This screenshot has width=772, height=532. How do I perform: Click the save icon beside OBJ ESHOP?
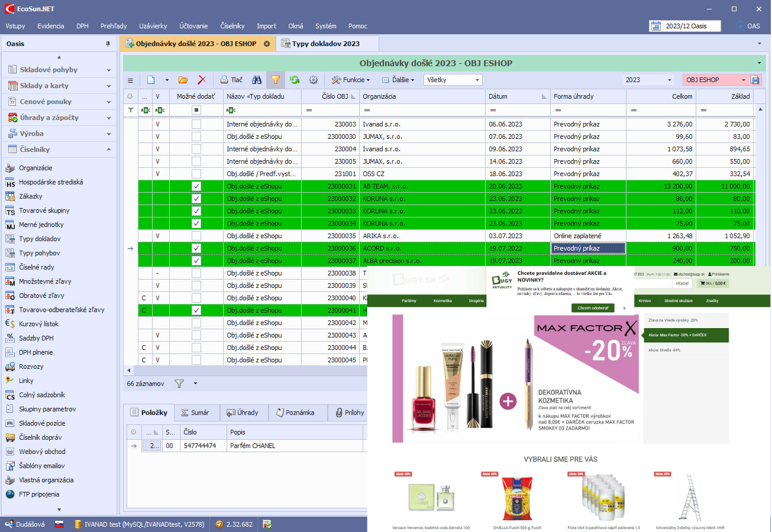click(755, 80)
